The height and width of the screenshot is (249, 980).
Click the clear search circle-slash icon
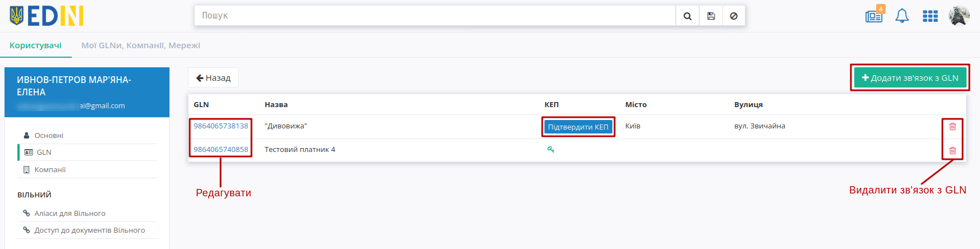[734, 16]
